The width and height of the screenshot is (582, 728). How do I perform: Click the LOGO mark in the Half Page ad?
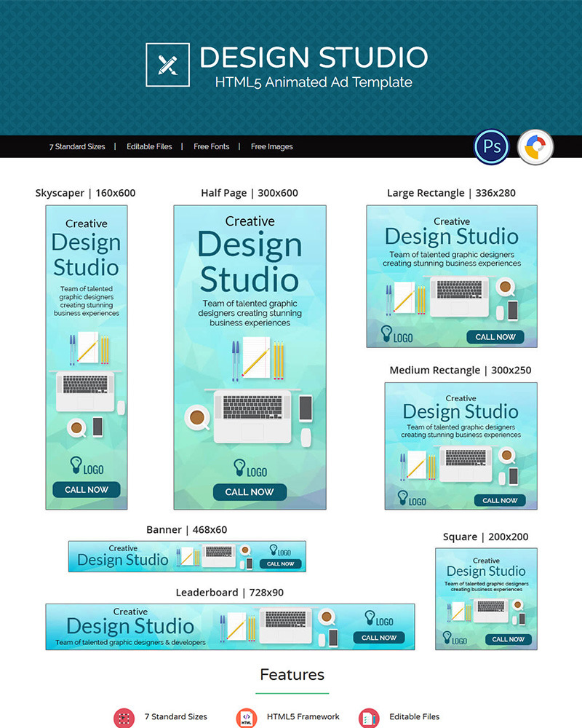point(238,469)
